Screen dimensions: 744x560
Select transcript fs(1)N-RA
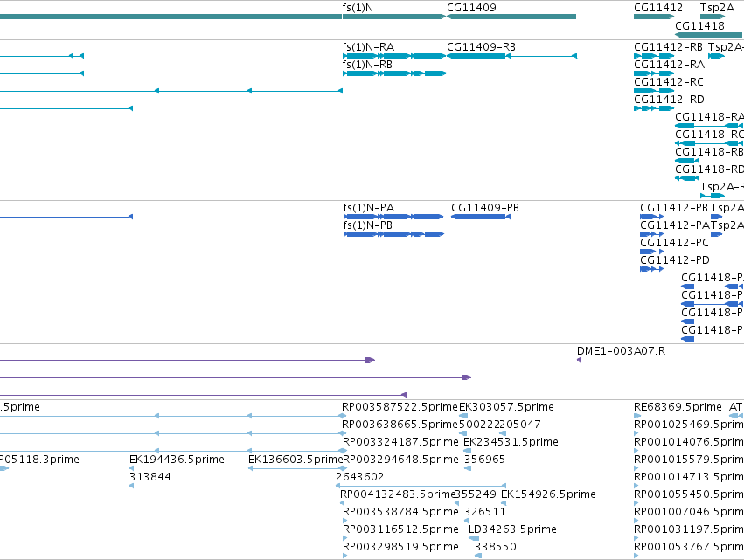(x=368, y=47)
